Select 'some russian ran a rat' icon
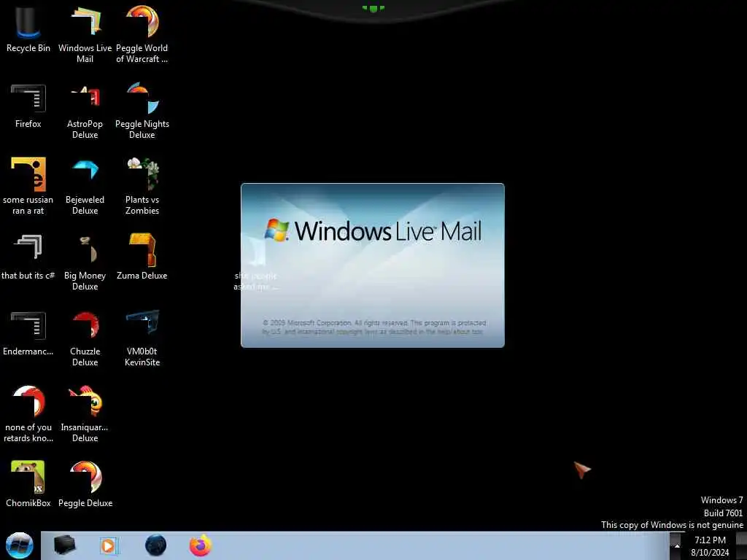 [28, 186]
